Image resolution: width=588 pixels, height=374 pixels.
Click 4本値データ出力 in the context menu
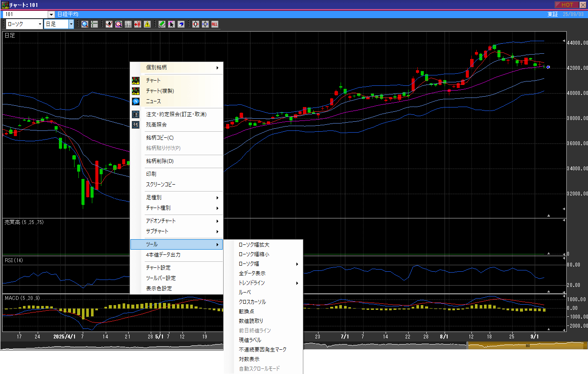(163, 255)
